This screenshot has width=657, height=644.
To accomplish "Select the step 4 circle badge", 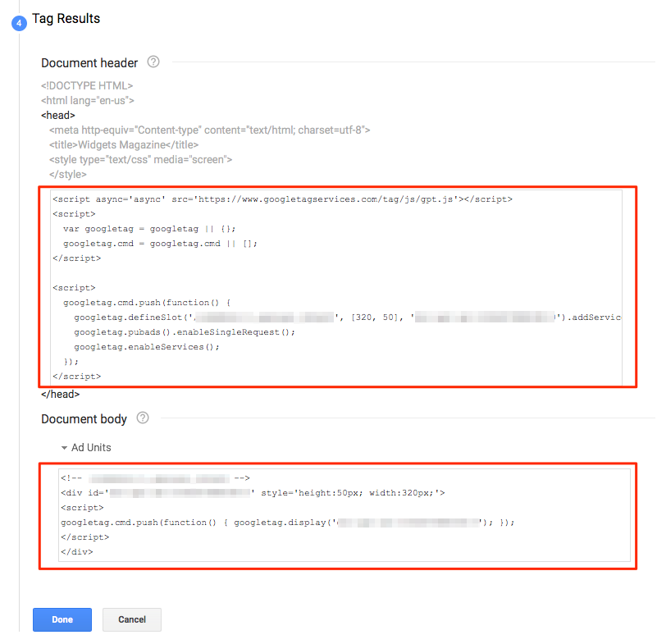I will (19, 24).
